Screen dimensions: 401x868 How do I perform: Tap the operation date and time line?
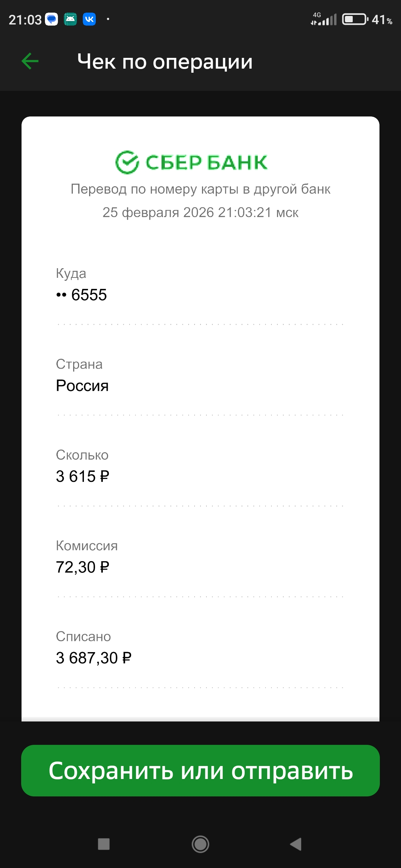200,213
